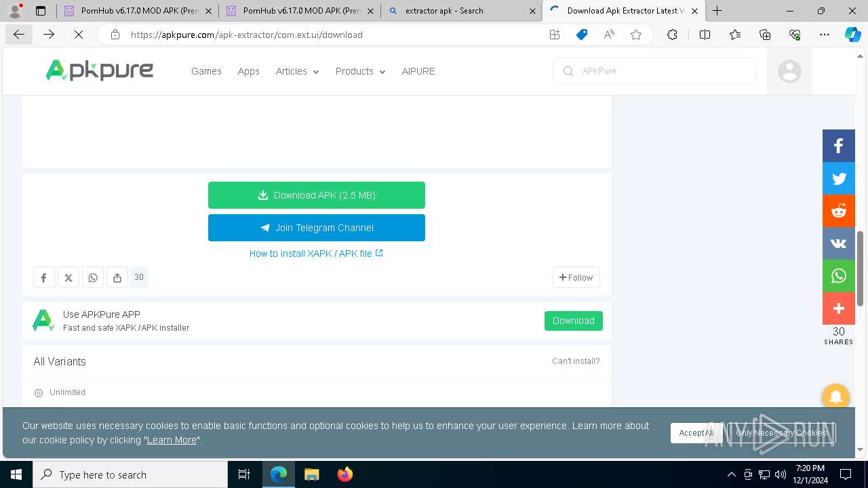Click the Follow button
Screen dimensions: 868x488
point(576,277)
